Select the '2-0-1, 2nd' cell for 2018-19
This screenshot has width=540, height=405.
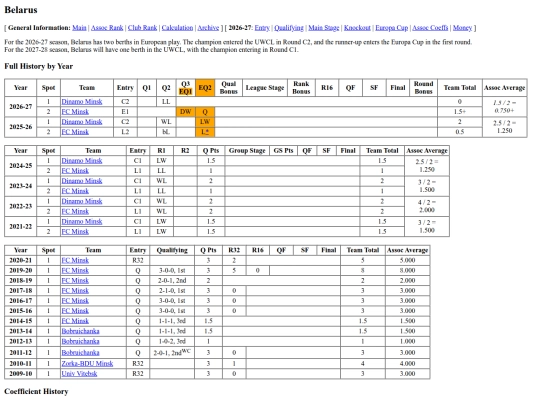[x=172, y=281]
